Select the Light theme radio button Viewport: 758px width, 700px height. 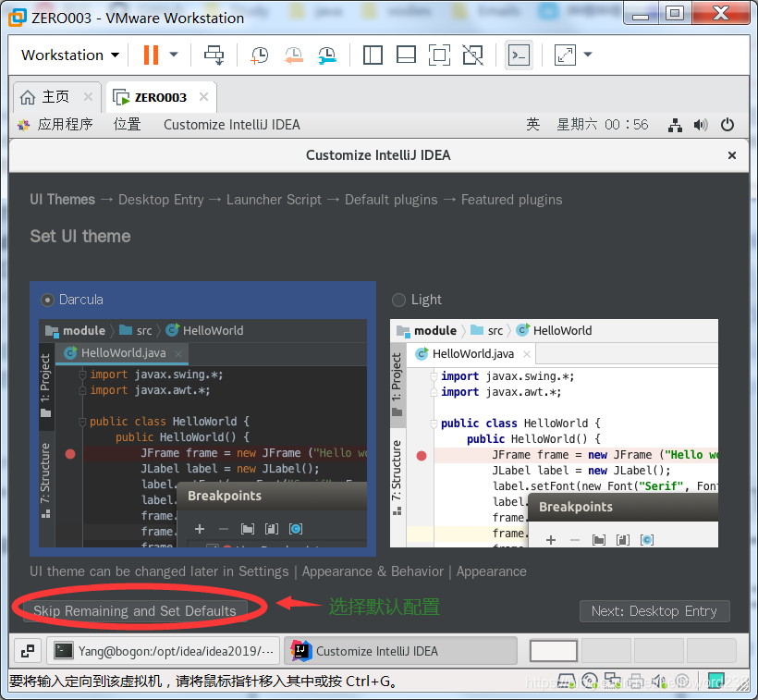click(x=398, y=301)
